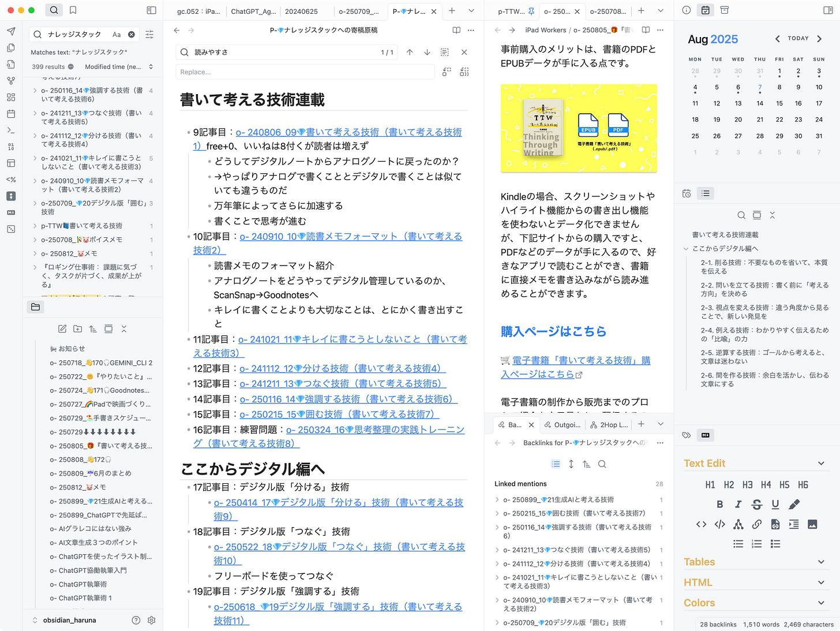Apply strikethrough formatting in Text Edit panel
840x631 pixels.
tap(757, 505)
